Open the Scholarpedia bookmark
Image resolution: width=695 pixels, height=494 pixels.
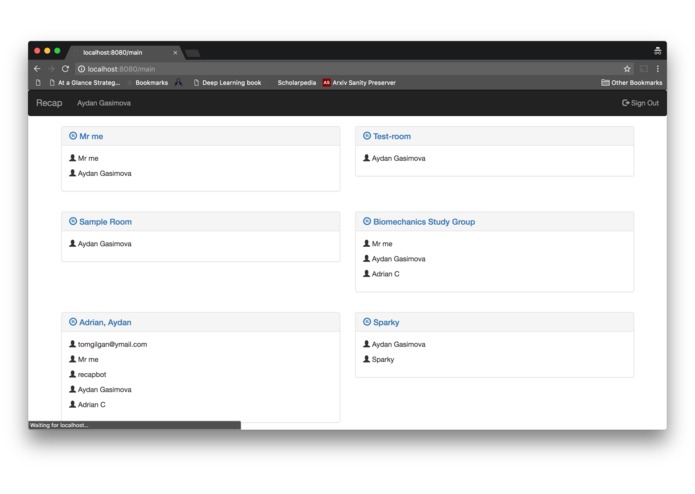click(x=297, y=82)
